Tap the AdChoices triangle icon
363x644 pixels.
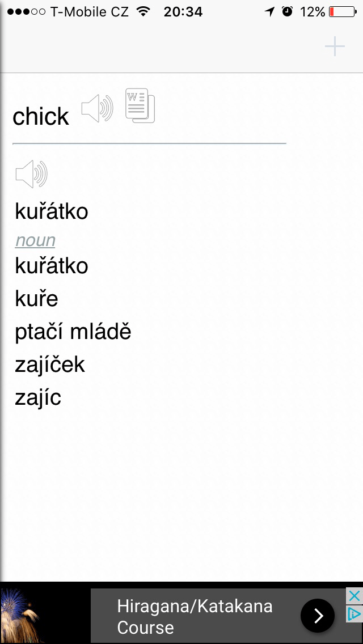click(354, 613)
